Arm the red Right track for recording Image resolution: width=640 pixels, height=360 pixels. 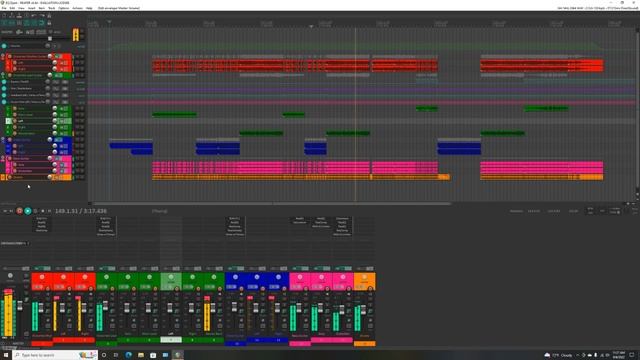coord(15,69)
